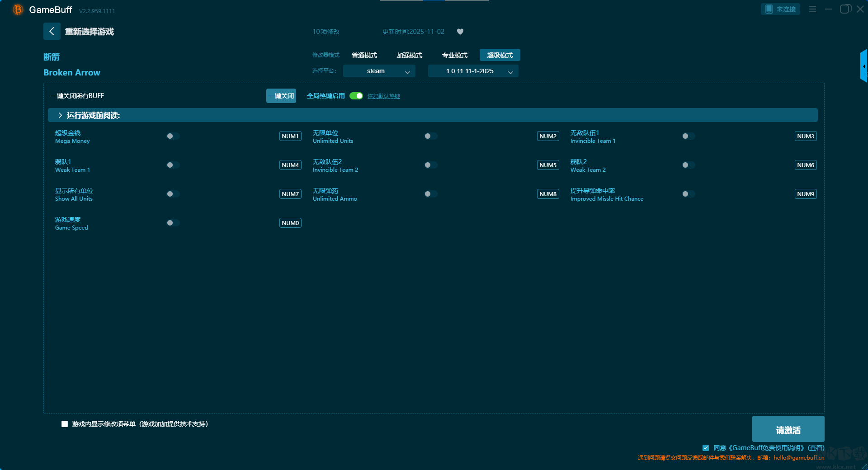Viewport: 868px width, 470px height.
Task: Turn on Unlimited Ammo switch
Action: tap(430, 194)
